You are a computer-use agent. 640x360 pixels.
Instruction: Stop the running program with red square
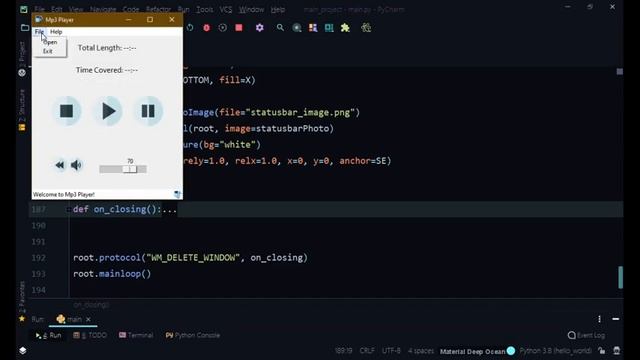point(239,27)
